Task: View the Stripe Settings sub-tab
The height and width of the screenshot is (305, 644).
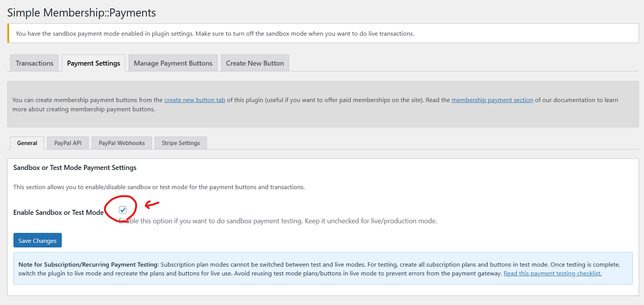Action: [x=181, y=143]
